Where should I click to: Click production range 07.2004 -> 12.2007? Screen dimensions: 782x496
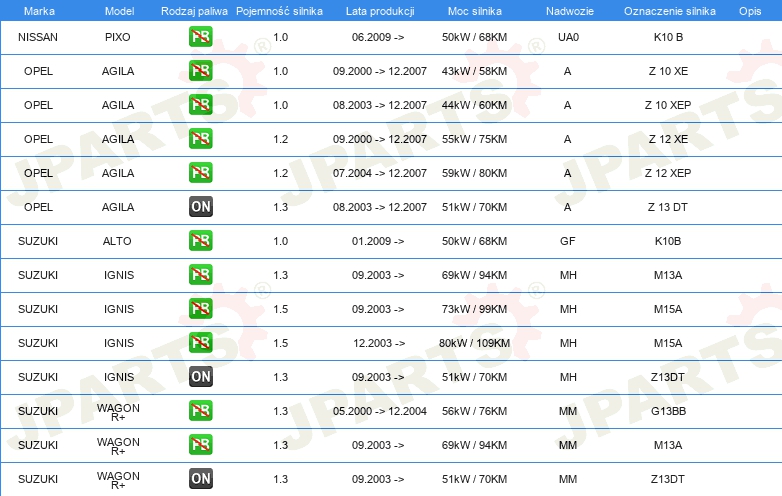click(380, 172)
